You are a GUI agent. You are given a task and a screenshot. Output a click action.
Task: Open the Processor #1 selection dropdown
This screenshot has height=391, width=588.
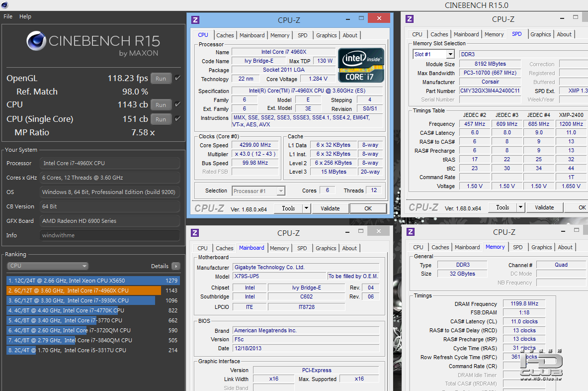258,191
